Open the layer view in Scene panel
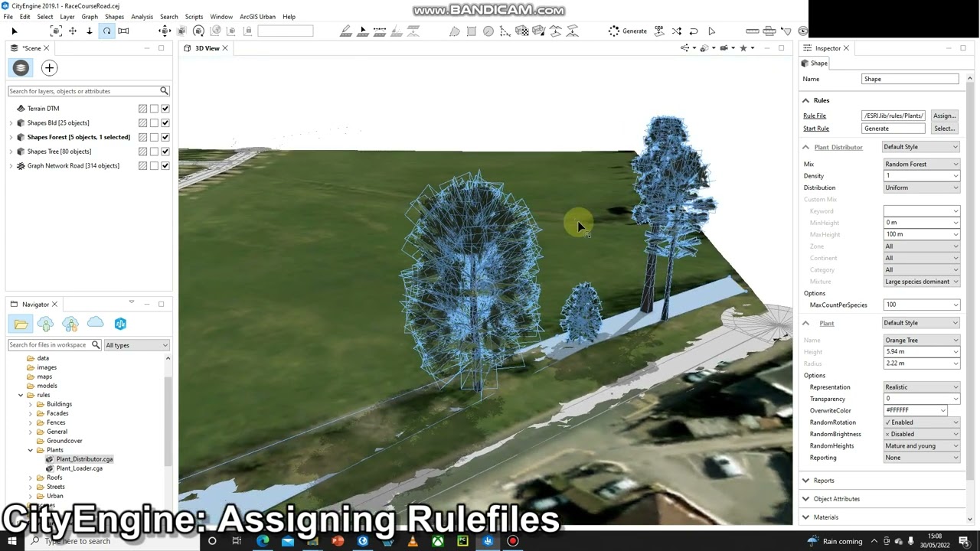 [x=21, y=68]
